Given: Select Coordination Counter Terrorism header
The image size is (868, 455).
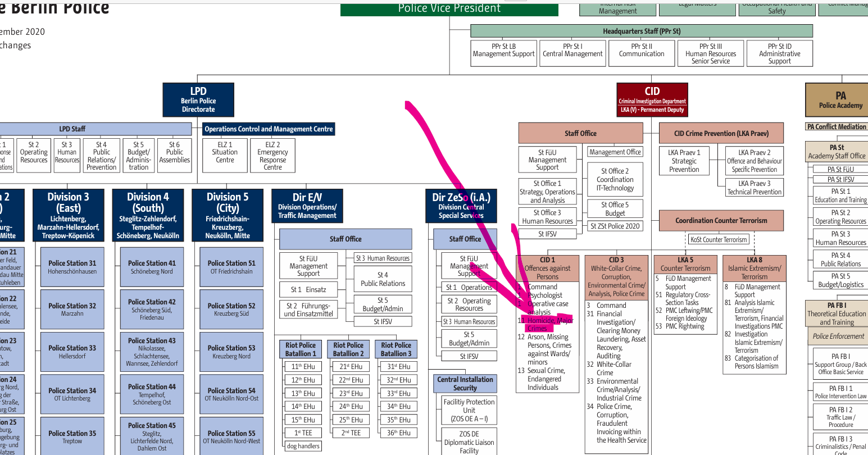Looking at the screenshot, I should pos(721,221).
